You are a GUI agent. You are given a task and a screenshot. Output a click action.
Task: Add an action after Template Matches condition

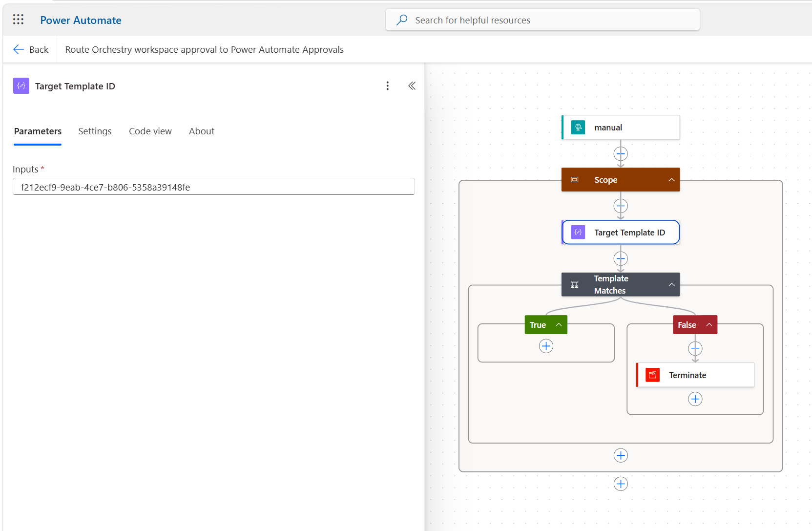click(x=621, y=456)
